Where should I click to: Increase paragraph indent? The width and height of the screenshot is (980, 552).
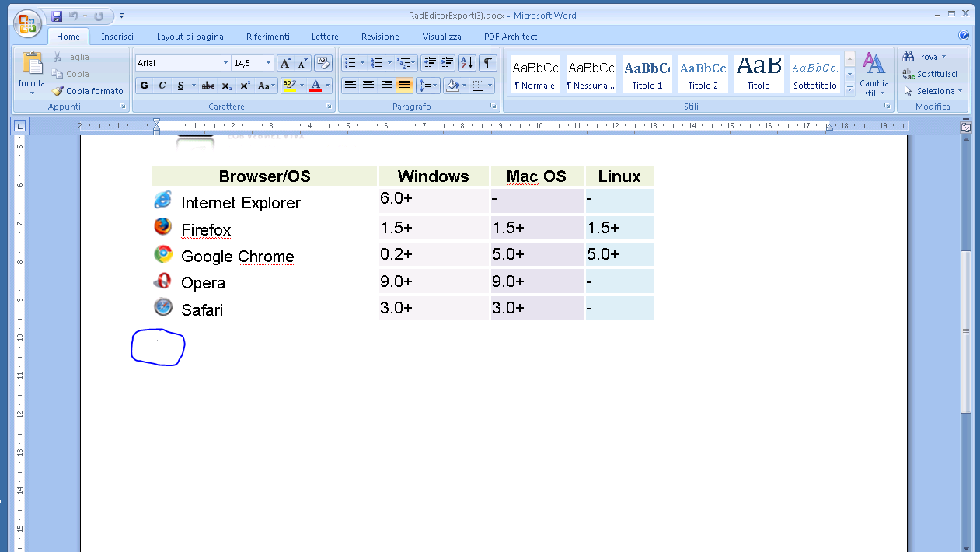pyautogui.click(x=448, y=63)
